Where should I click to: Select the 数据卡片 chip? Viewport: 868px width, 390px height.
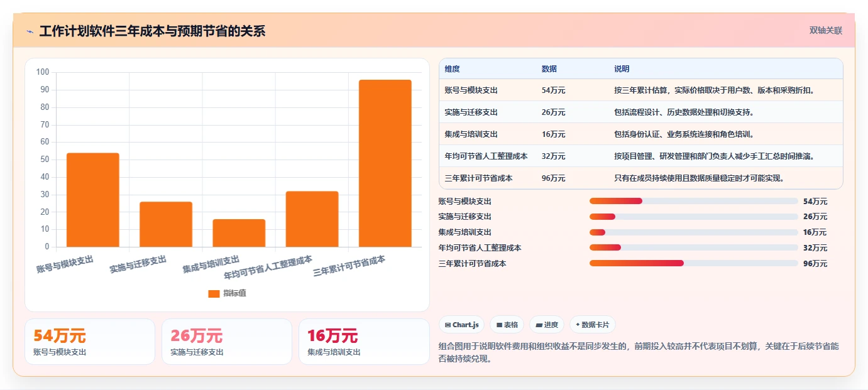(x=593, y=325)
